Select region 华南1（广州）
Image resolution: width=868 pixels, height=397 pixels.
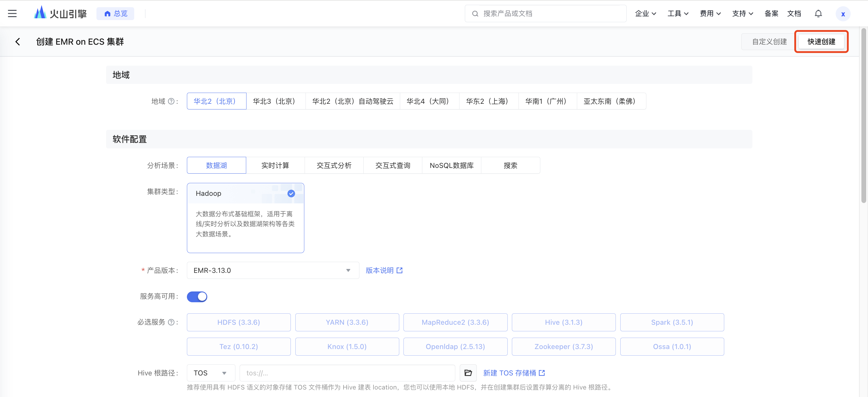point(548,101)
